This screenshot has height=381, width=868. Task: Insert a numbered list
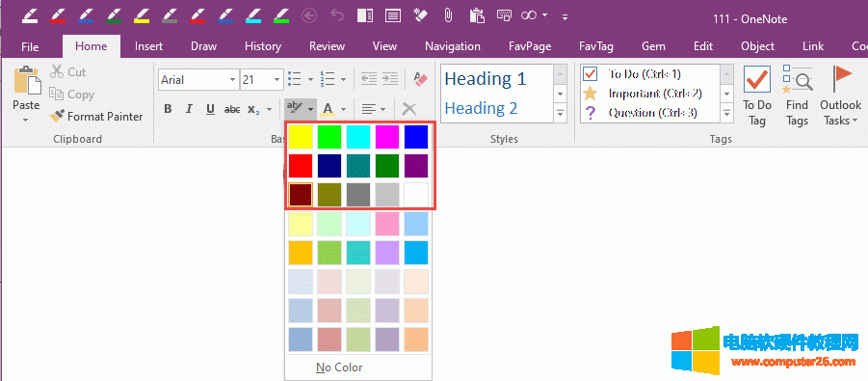click(328, 80)
